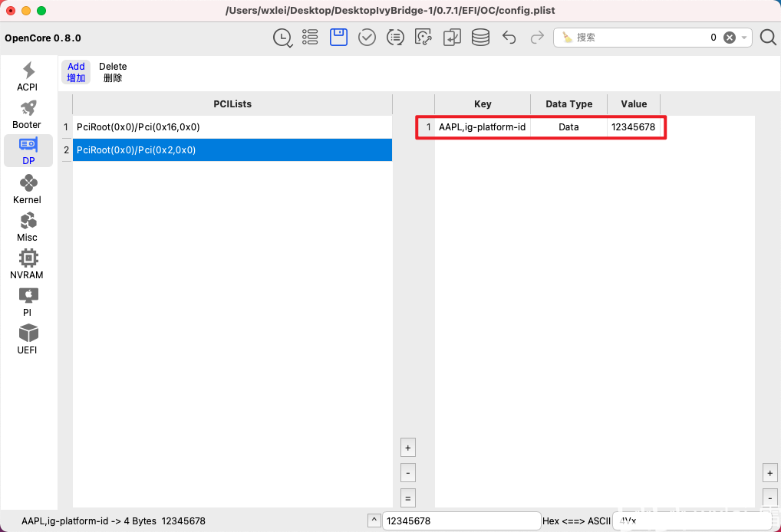Click the list view toolbar icon
The width and height of the screenshot is (781, 532).
point(310,38)
